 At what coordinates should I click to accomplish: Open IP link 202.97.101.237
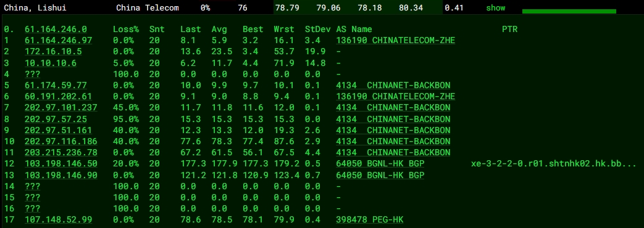point(61,107)
